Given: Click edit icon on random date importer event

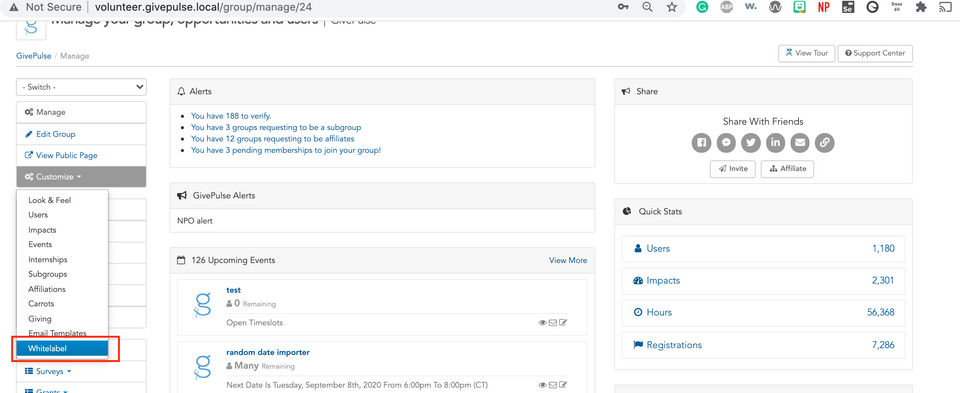Looking at the screenshot, I should [x=563, y=385].
